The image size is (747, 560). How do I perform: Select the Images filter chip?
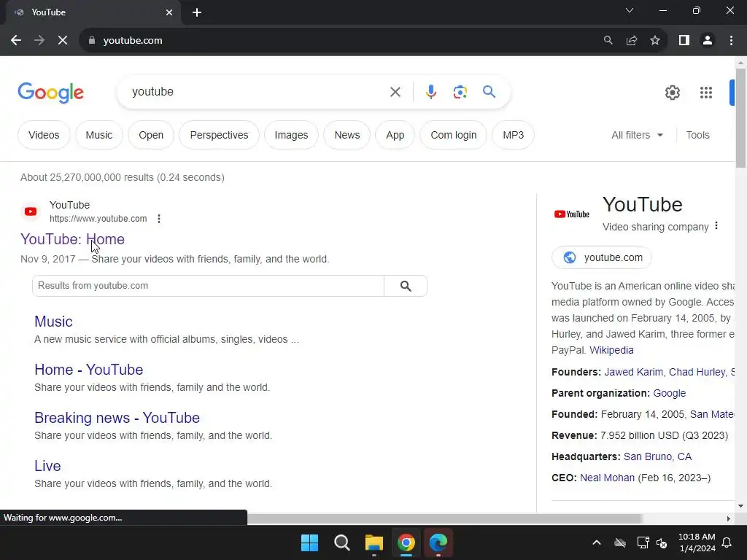pos(291,135)
